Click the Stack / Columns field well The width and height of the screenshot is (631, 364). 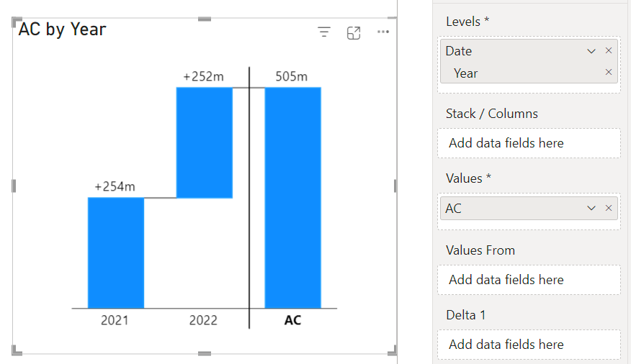(529, 143)
